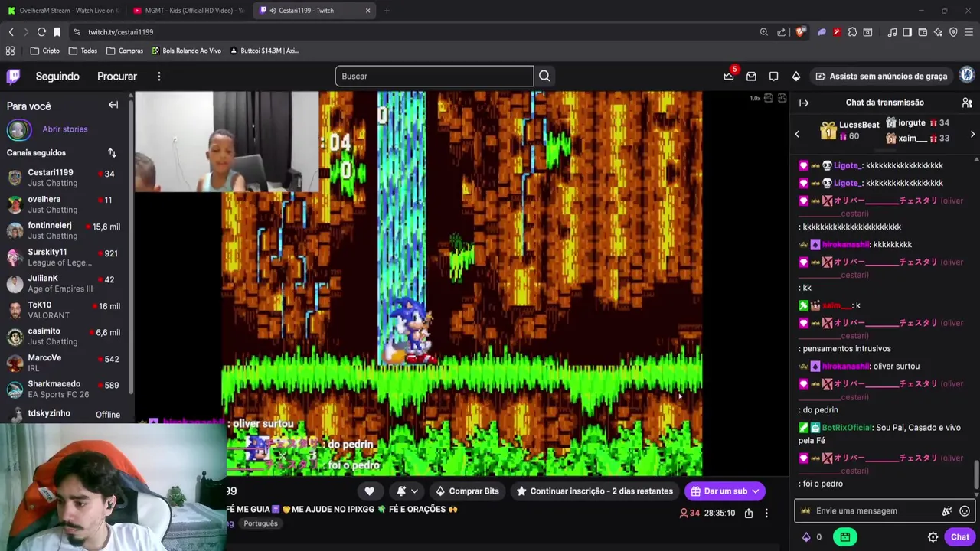Click the stream video player
This screenshot has width=980, height=551.
coord(462,283)
